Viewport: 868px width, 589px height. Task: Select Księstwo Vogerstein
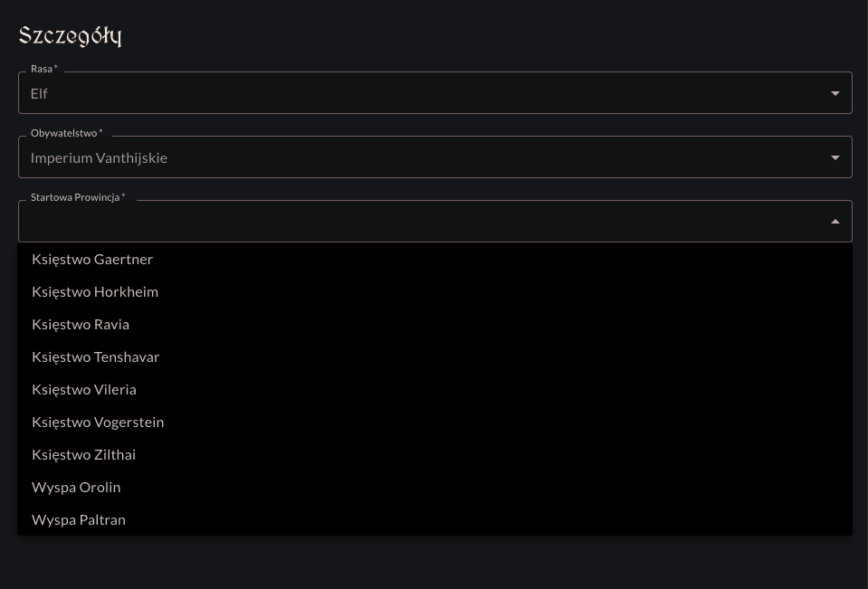435,423
